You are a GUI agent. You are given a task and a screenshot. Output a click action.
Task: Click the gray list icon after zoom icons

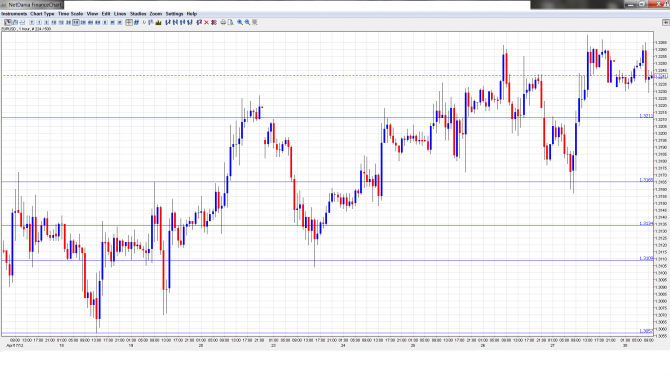[255, 22]
